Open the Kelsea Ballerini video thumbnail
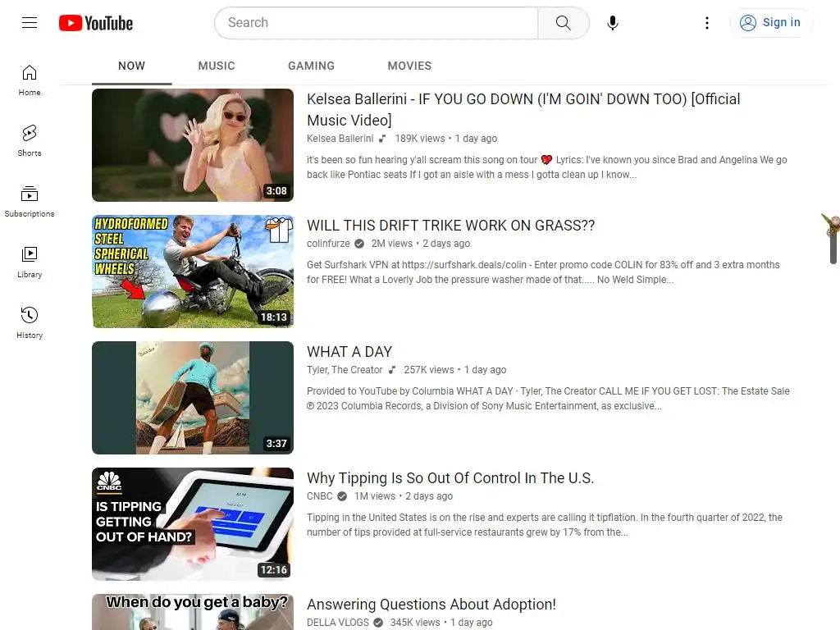This screenshot has height=630, width=840. pyautogui.click(x=193, y=145)
